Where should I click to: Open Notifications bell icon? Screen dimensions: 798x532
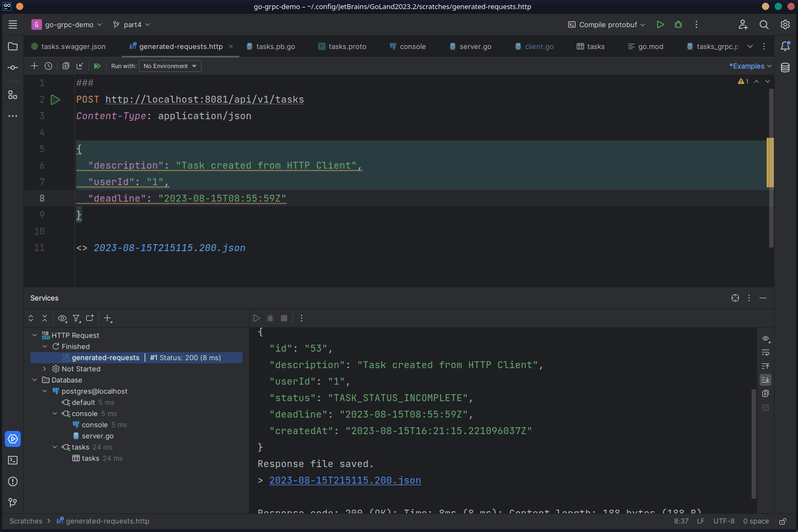pos(785,46)
